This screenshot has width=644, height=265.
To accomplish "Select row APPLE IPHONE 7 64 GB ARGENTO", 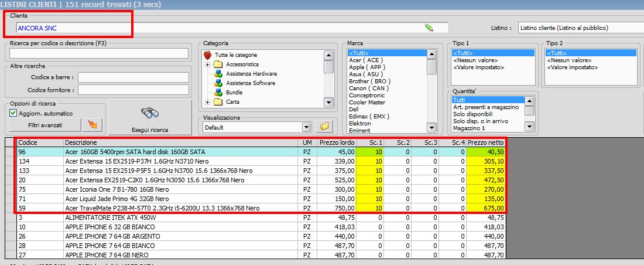I will pyautogui.click(x=261, y=236).
